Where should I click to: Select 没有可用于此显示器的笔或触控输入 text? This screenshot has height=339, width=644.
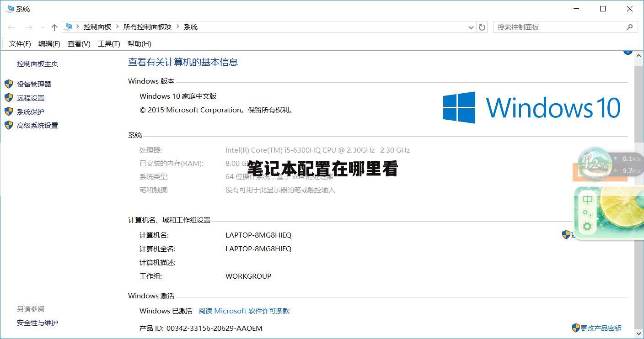click(x=280, y=190)
